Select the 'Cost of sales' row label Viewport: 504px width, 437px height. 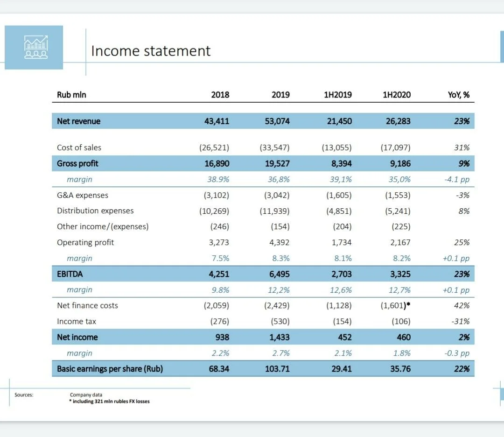tap(79, 148)
